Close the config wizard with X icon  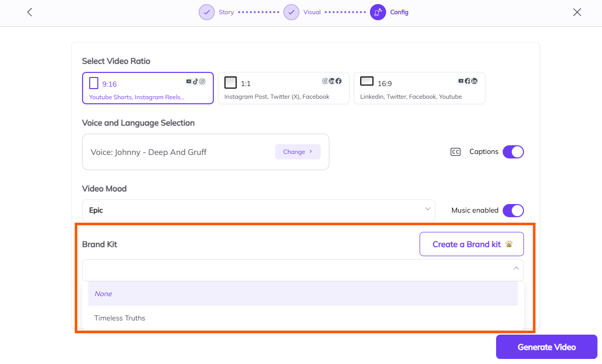point(577,12)
